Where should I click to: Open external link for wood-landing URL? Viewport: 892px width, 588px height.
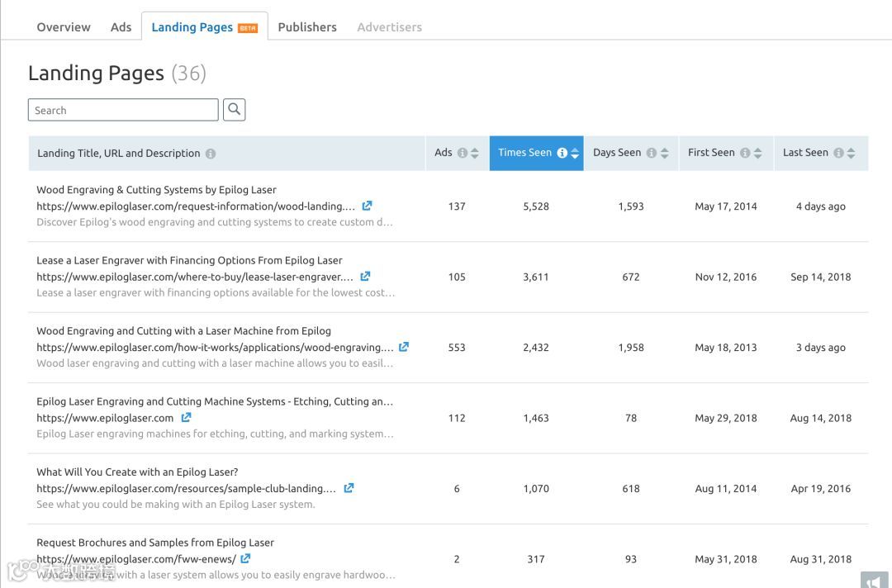[367, 206]
